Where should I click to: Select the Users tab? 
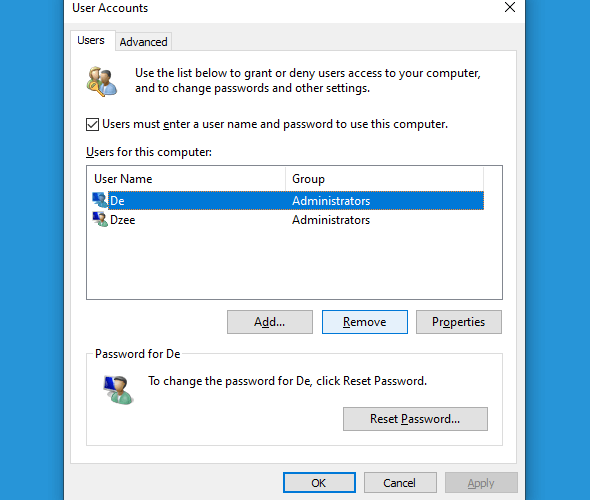tap(91, 40)
